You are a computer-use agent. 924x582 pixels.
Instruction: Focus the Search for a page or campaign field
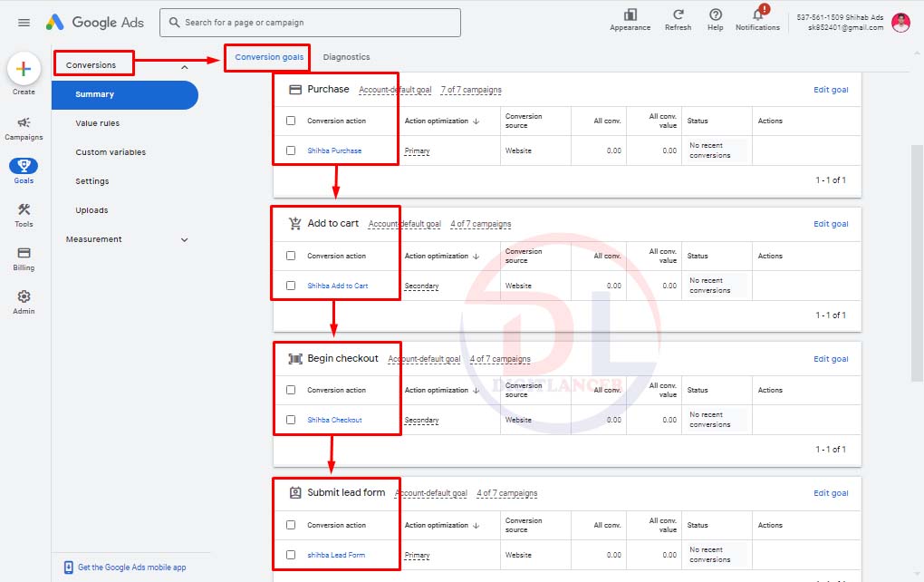pyautogui.click(x=310, y=23)
